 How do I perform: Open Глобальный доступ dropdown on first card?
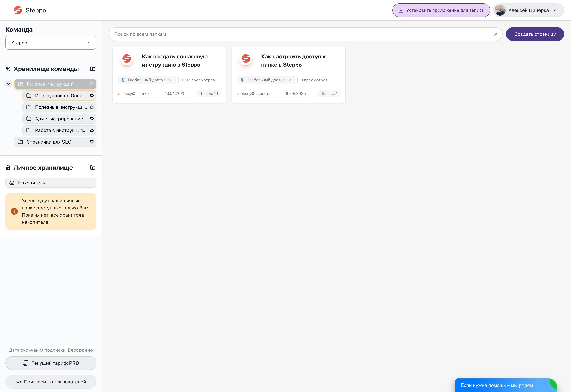[147, 80]
